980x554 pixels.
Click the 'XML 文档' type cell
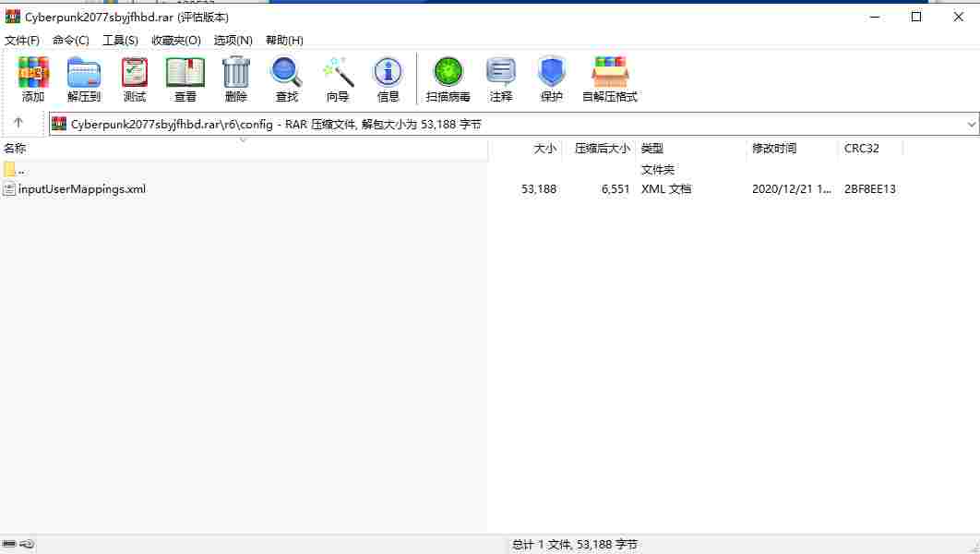[x=666, y=189]
